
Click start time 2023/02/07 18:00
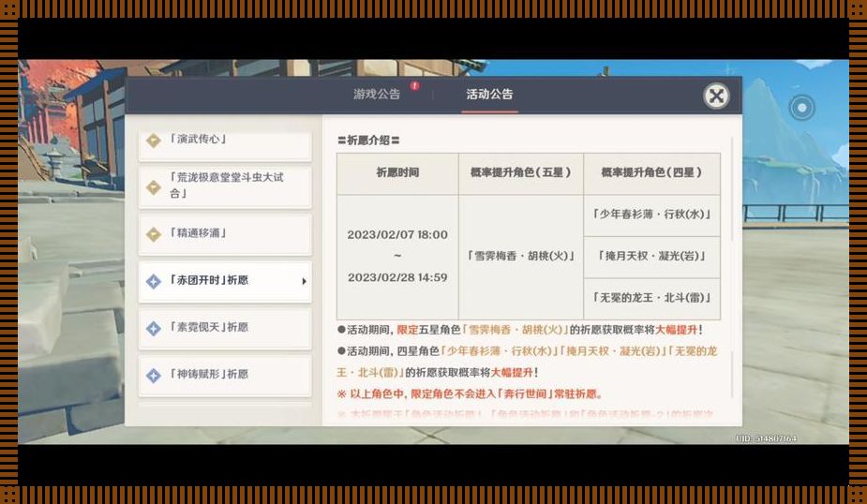[x=397, y=235]
